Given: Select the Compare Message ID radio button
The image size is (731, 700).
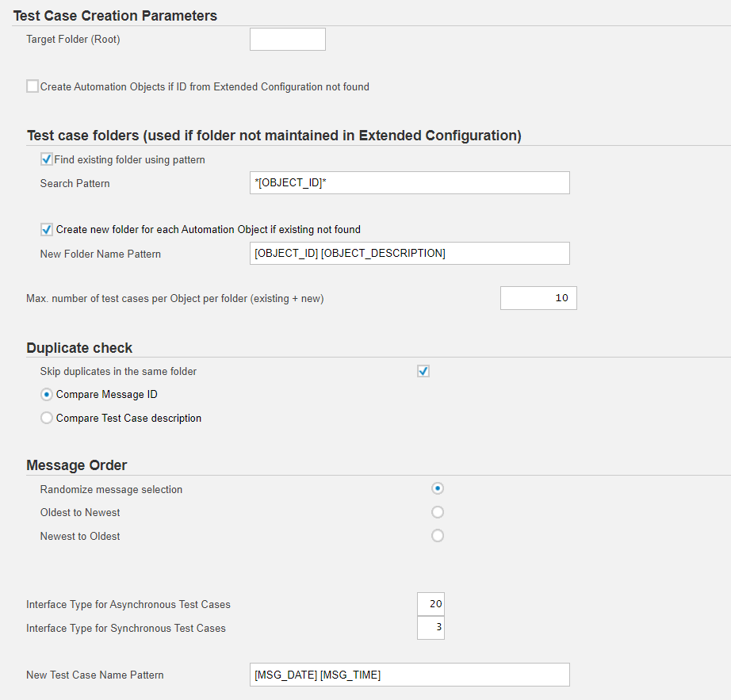Looking at the screenshot, I should (47, 394).
